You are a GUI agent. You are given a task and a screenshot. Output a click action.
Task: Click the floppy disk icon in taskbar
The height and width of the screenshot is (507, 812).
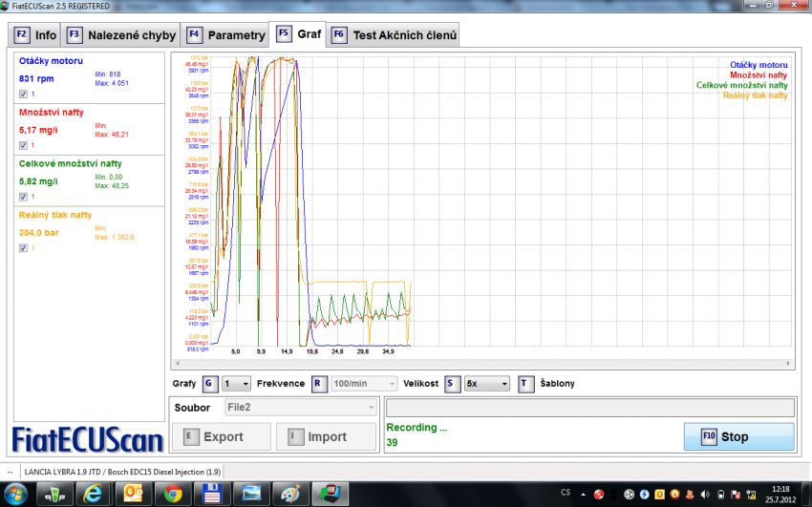[211, 494]
